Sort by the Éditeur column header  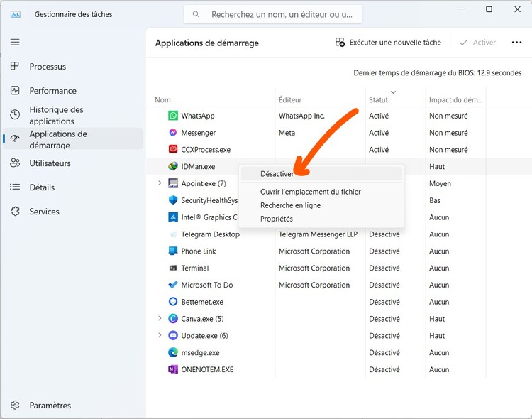point(290,100)
